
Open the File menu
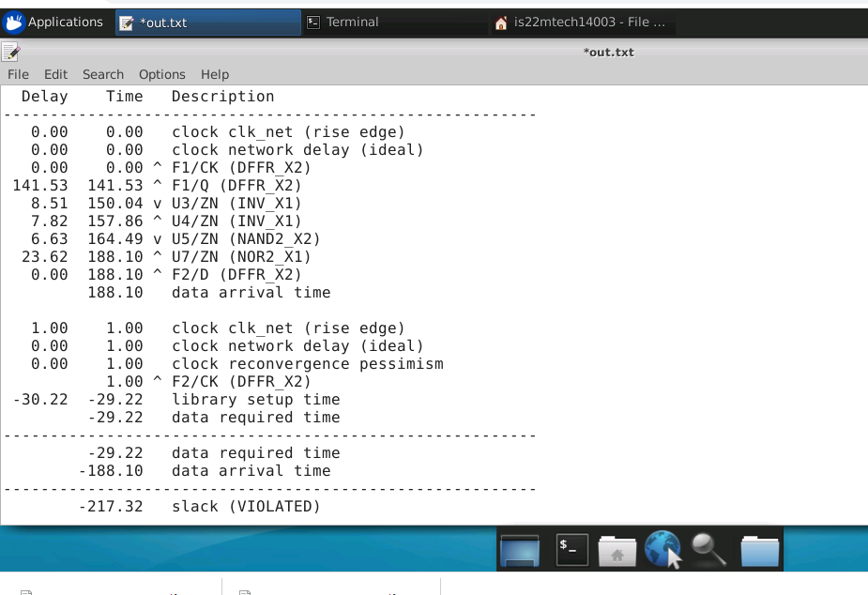coord(18,74)
